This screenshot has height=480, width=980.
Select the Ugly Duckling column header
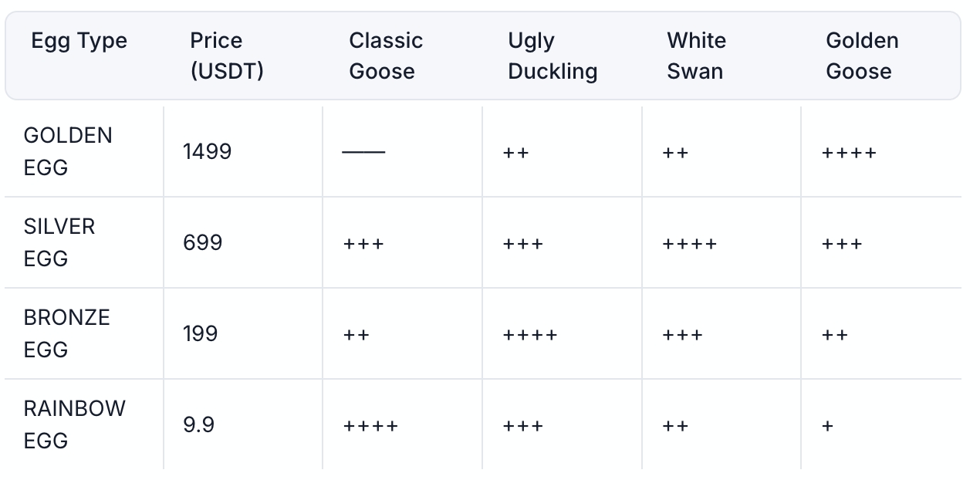[x=553, y=56]
